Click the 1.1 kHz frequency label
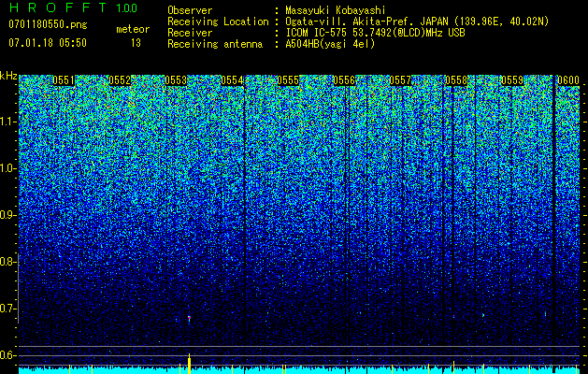Image resolution: width=588 pixels, height=374 pixels. [8, 122]
